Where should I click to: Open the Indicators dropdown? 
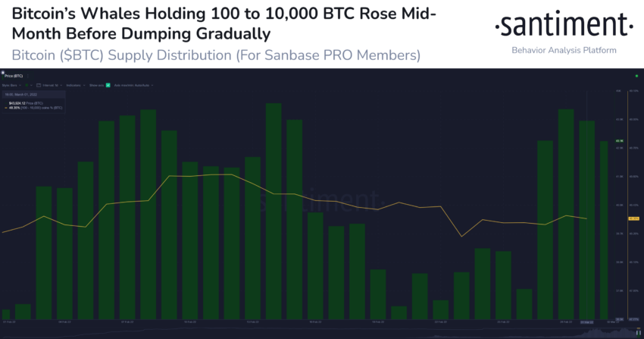[x=76, y=86]
